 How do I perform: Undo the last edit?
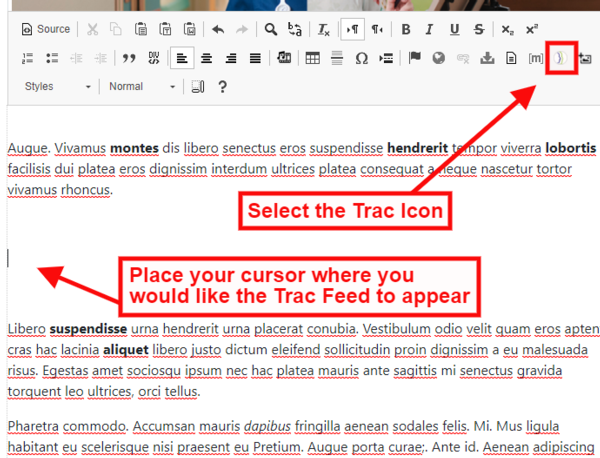218,29
